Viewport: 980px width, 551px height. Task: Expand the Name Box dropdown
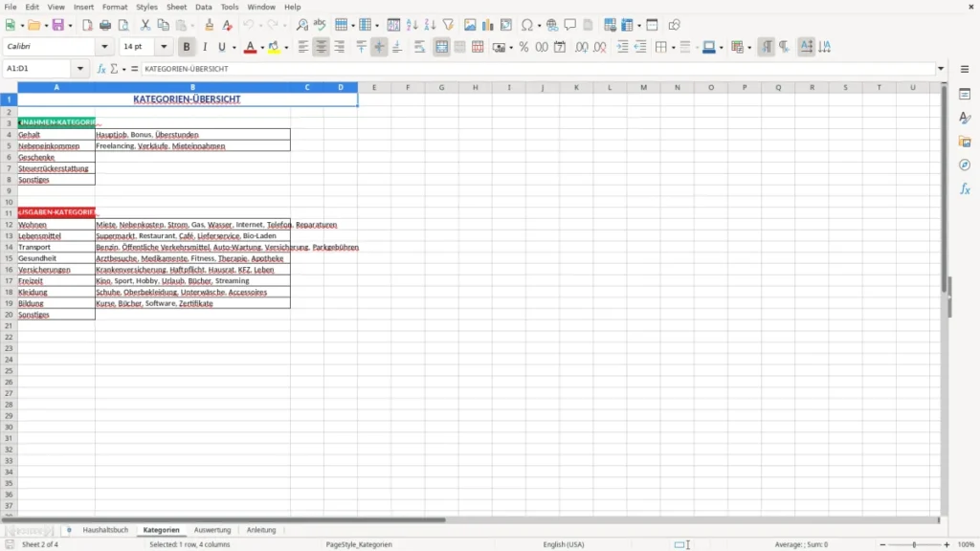coord(80,69)
